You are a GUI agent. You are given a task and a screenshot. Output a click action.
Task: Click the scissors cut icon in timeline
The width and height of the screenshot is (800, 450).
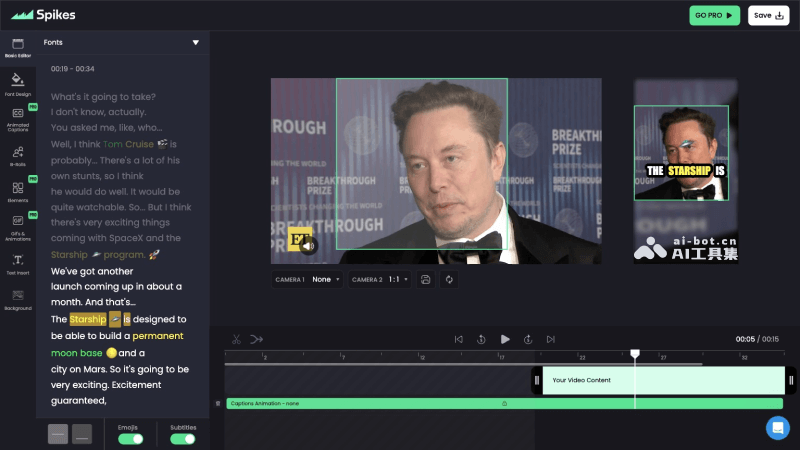pos(237,339)
